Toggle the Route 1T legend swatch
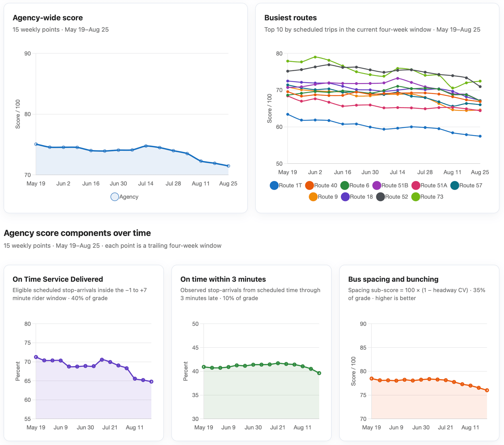The height and width of the screenshot is (445, 504). point(274,186)
